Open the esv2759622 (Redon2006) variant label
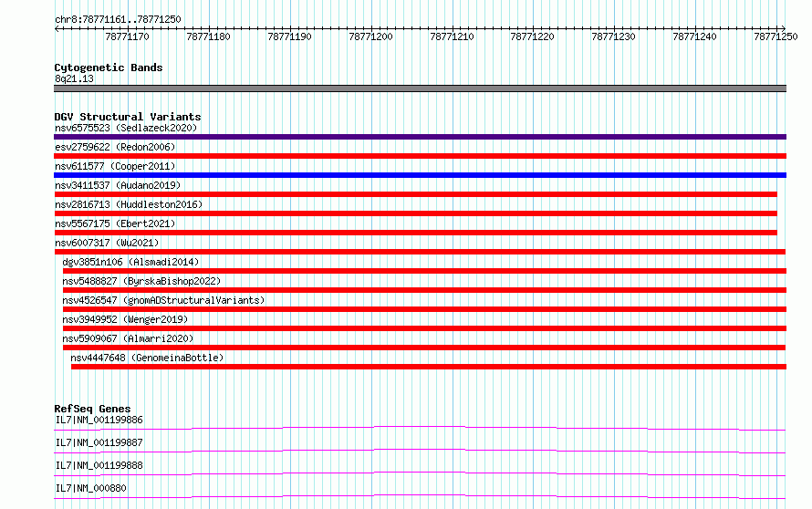This screenshot has width=812, height=509. [x=115, y=147]
